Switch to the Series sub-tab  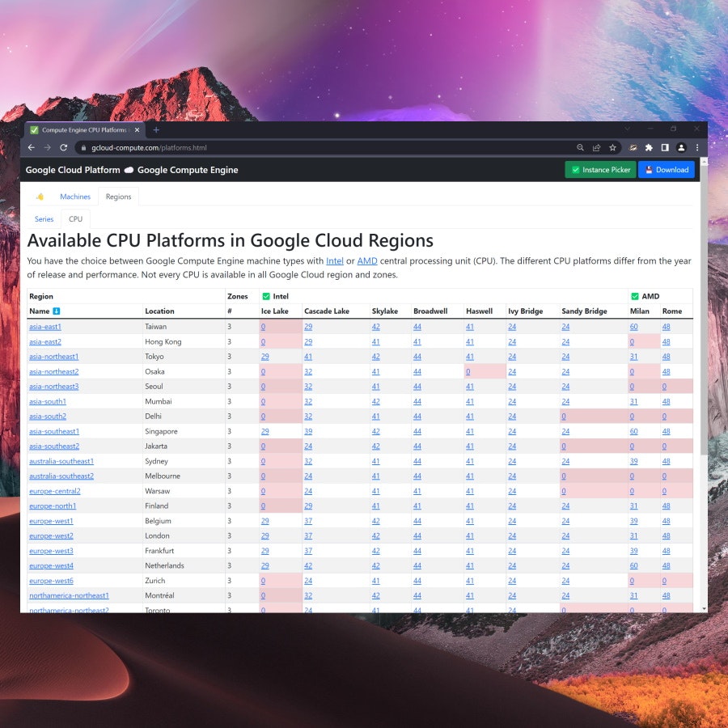(44, 218)
